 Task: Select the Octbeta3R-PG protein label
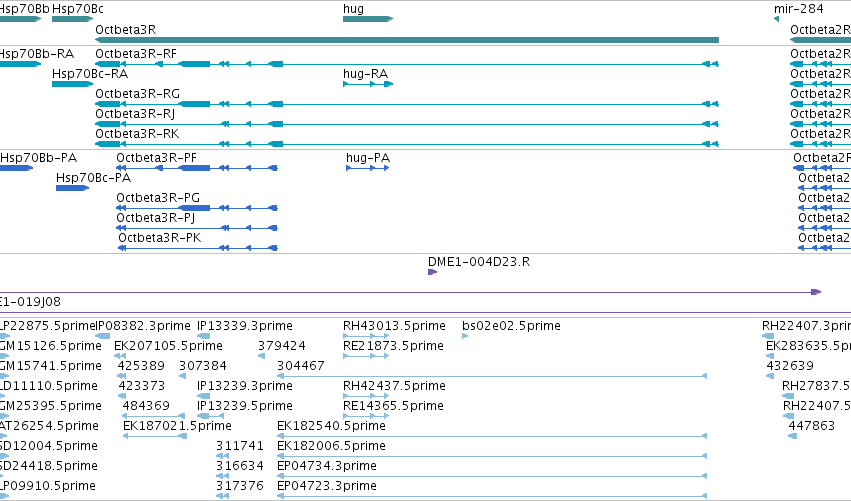158,198
